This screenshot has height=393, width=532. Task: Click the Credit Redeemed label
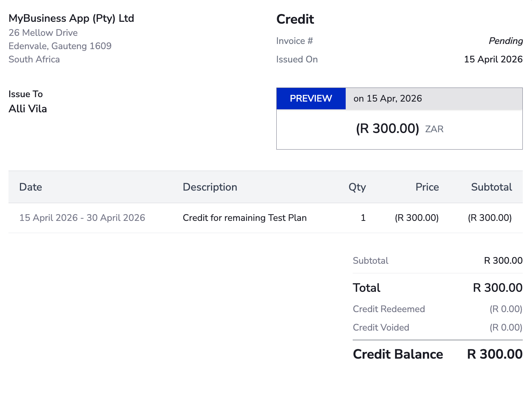click(x=389, y=309)
